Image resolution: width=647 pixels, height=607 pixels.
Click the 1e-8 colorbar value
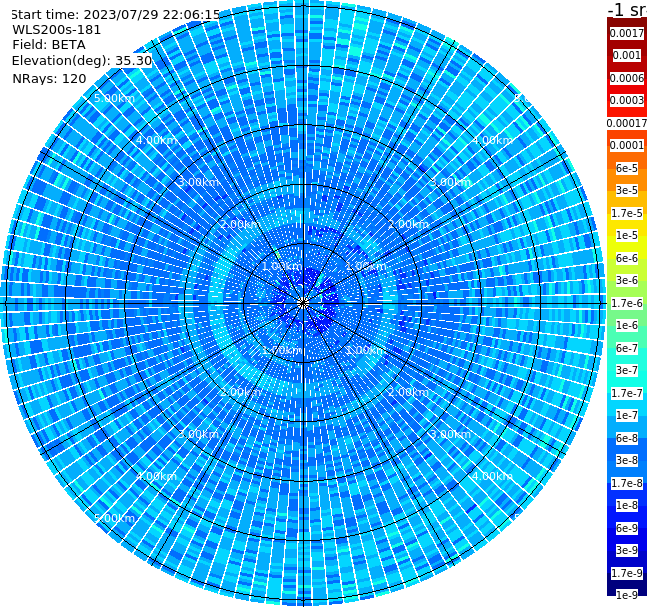coord(627,505)
